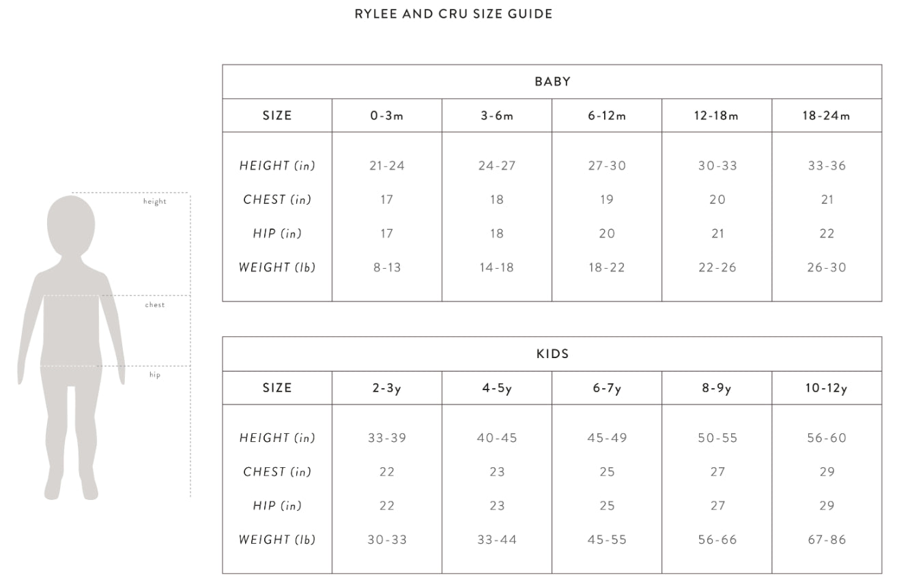The height and width of the screenshot is (588, 897).
Task: Select the 18-24m size column header
Action: click(x=826, y=116)
